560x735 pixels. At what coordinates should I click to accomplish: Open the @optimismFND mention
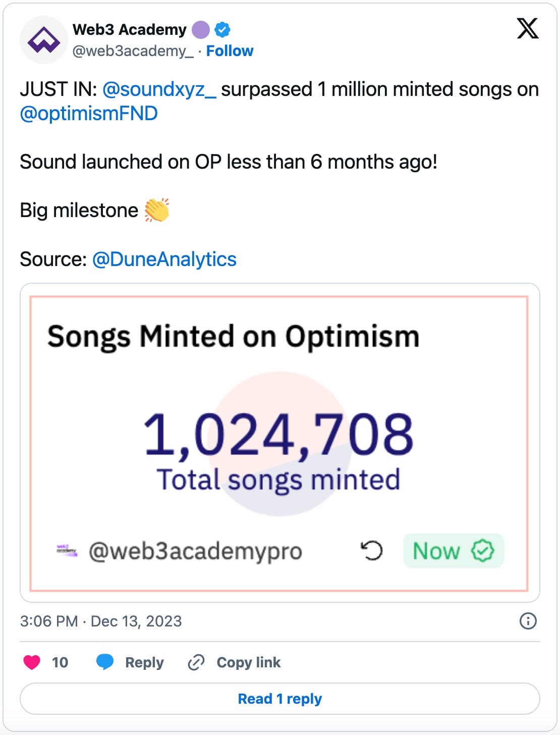pos(89,114)
